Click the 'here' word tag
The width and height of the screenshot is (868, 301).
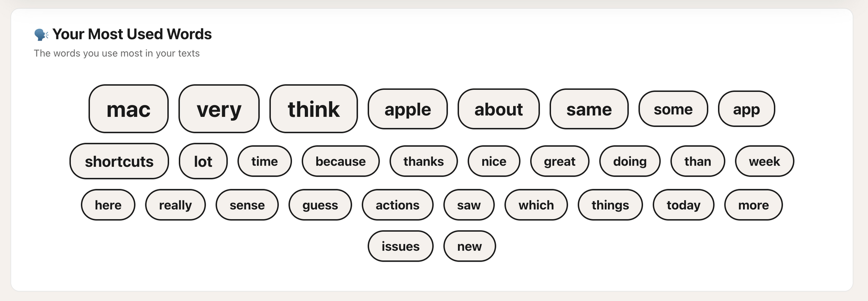[108, 205]
